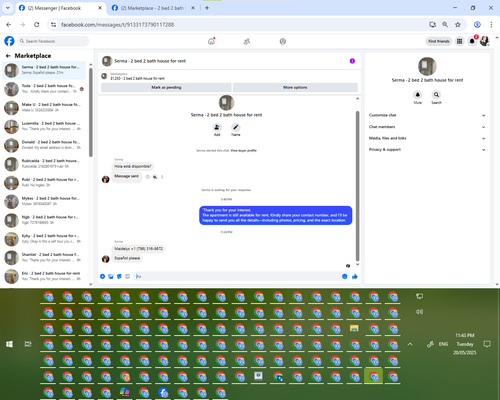Switch to the Marketplace 2 bed 2 bath tab
500x400 pixels.
click(154, 8)
